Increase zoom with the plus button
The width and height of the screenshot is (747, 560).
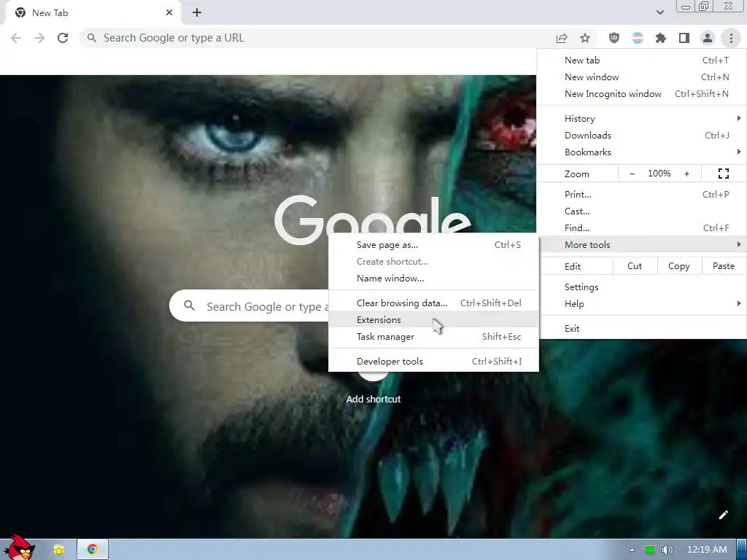(686, 174)
